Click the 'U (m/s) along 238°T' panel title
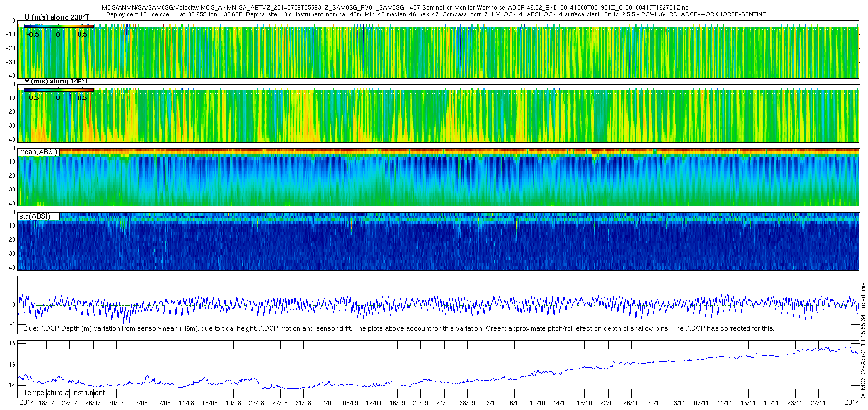868x410 pixels. click(56, 17)
